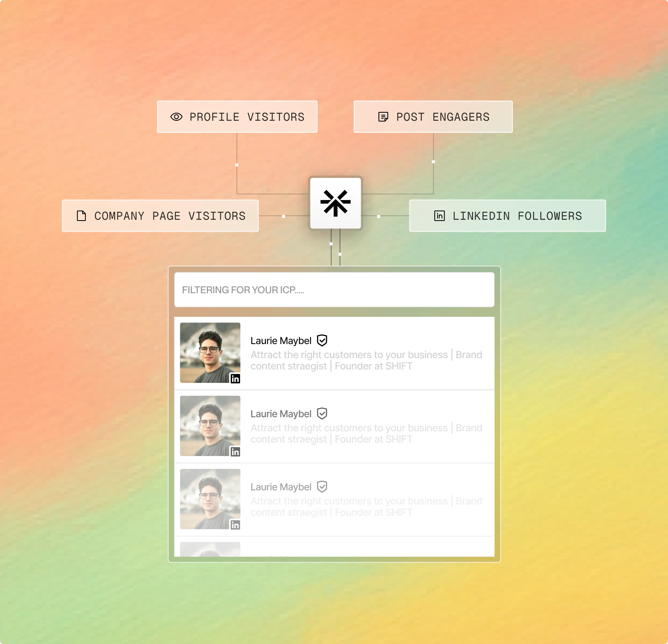
Task: Click the LinkedIn icon beside LinkedIn Followers
Action: [439, 216]
